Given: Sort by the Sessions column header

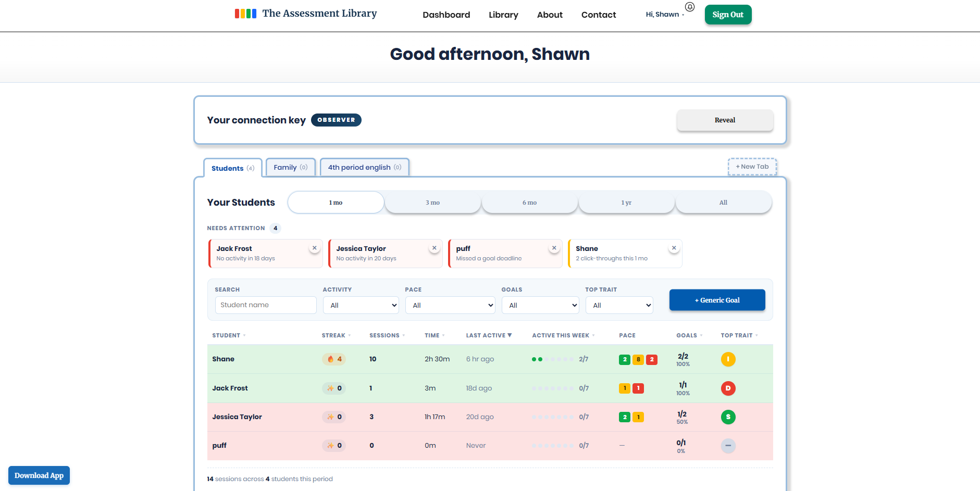Looking at the screenshot, I should point(387,336).
